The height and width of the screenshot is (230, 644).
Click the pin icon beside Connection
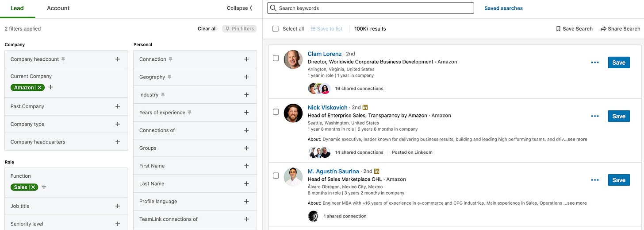170,59
